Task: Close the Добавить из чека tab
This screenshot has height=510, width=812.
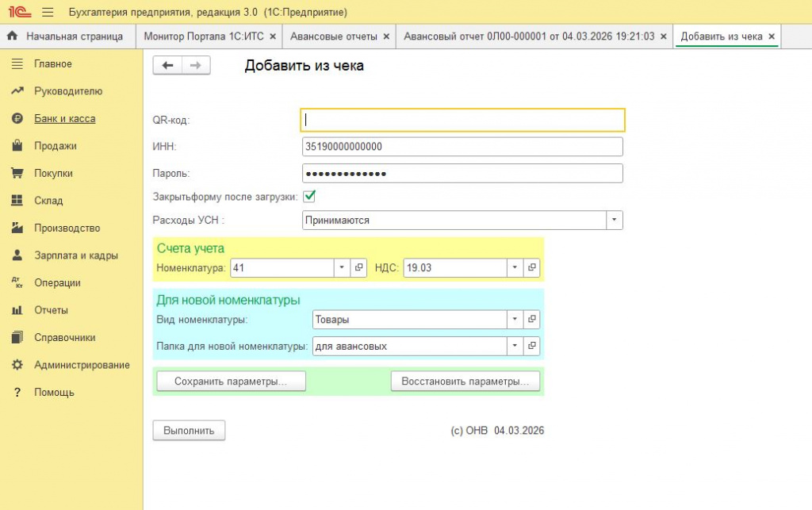Action: click(x=772, y=36)
